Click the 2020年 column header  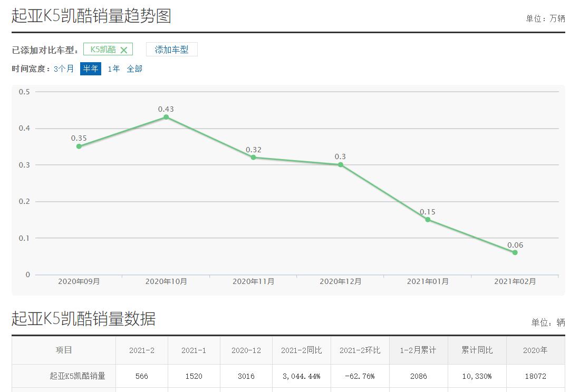pos(536,350)
